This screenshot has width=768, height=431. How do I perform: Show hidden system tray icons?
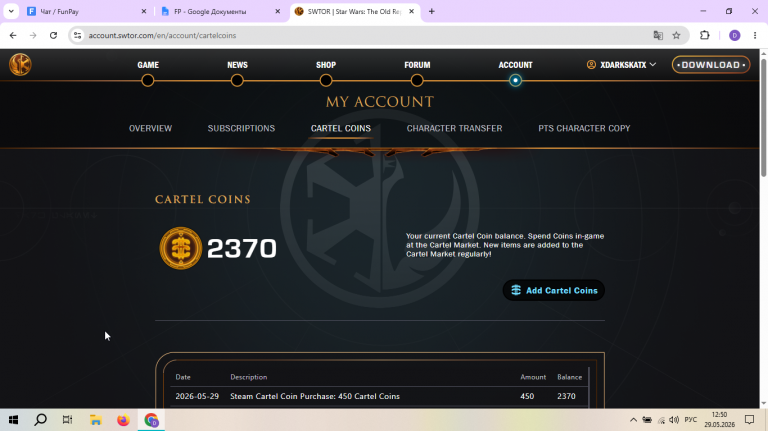pos(633,420)
